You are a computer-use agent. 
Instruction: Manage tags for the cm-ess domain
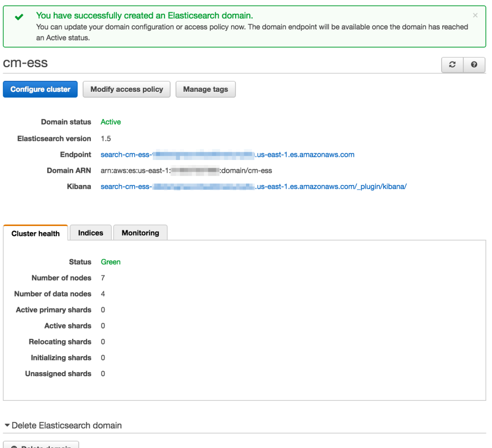pos(206,89)
